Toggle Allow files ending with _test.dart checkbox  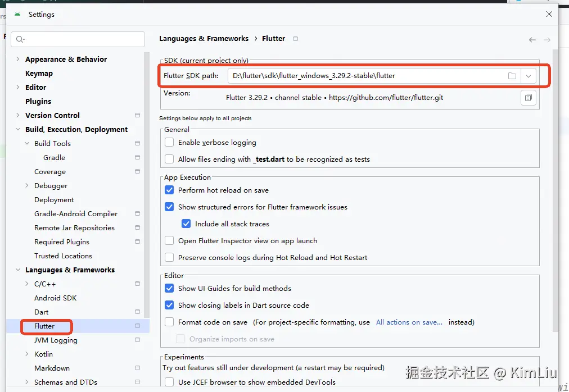(x=169, y=159)
